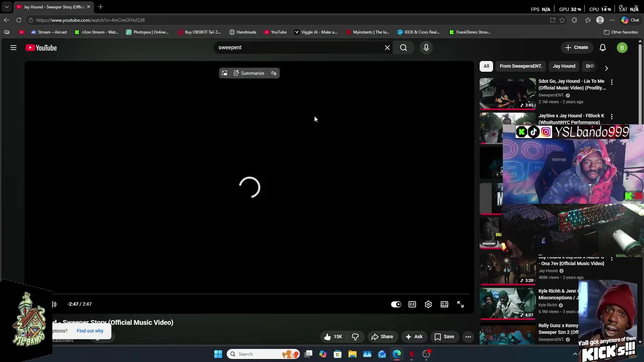Viewport: 644px width, 362px height.
Task: Open the account avatar menu
Action: click(x=622, y=48)
